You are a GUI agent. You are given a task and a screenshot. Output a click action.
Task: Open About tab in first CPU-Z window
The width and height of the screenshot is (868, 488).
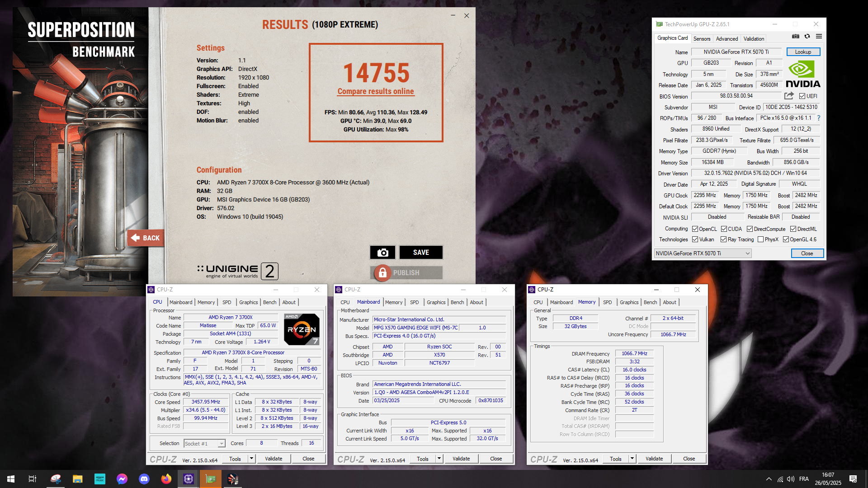point(289,302)
